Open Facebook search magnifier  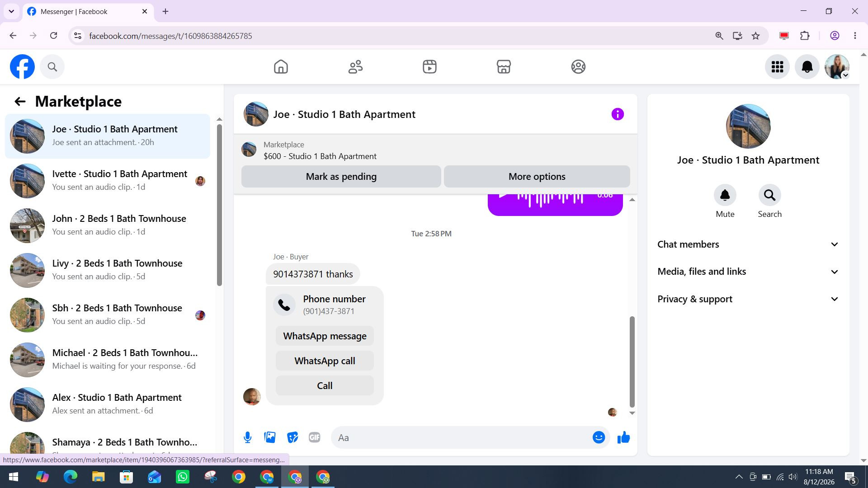pos(52,67)
